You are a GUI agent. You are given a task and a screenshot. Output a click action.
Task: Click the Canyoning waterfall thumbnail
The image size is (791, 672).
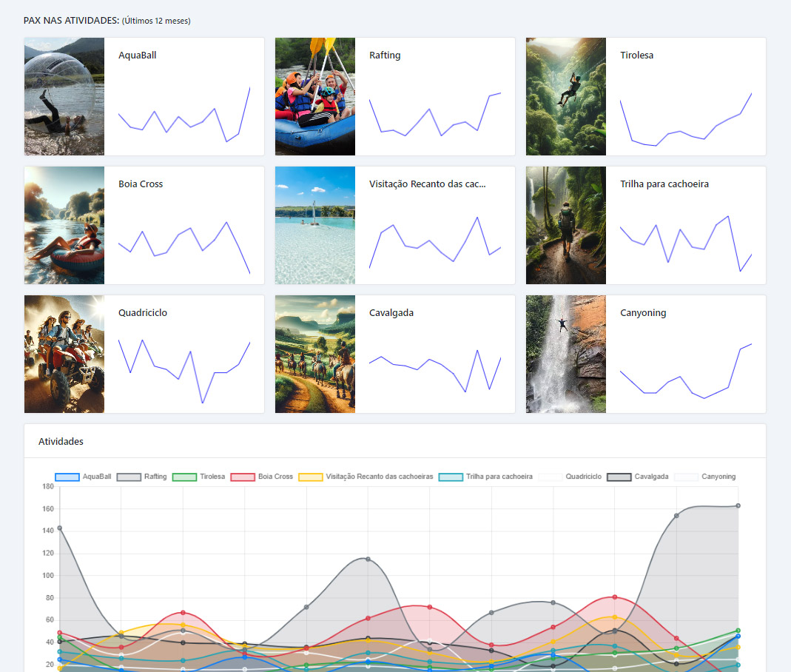click(565, 354)
